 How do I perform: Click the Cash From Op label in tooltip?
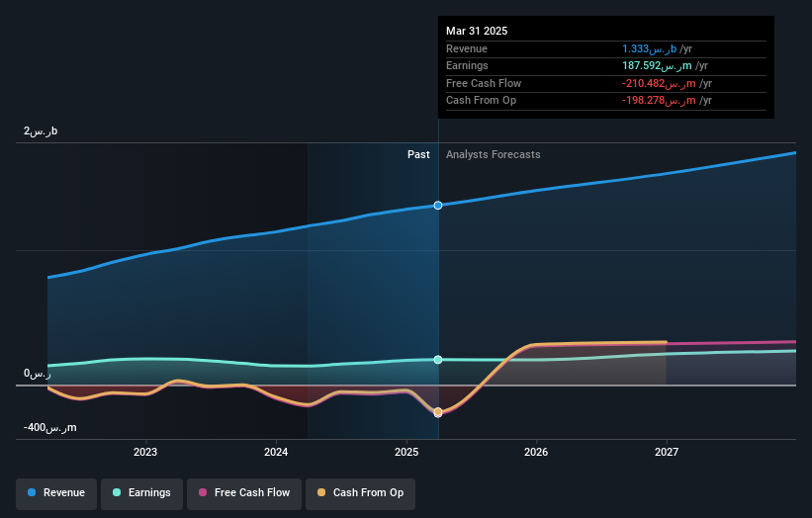(481, 101)
